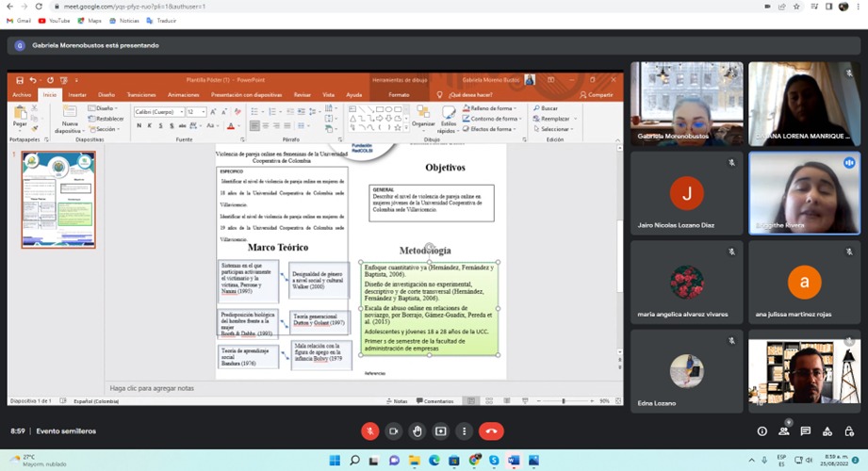Viewport: 868px width, 471px height.
Task: Click the Pegar paste button
Action: pyautogui.click(x=20, y=118)
